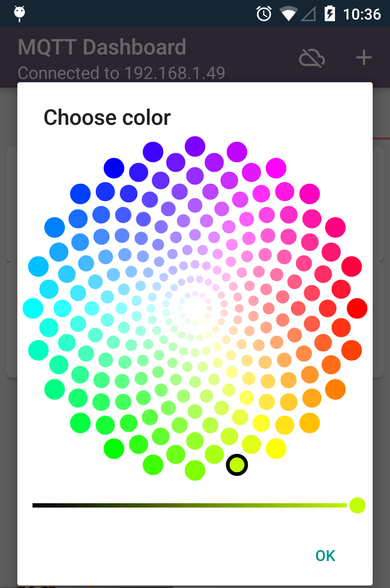Tap the plus add icon
Screen dimensions: 390x588
coord(364,58)
